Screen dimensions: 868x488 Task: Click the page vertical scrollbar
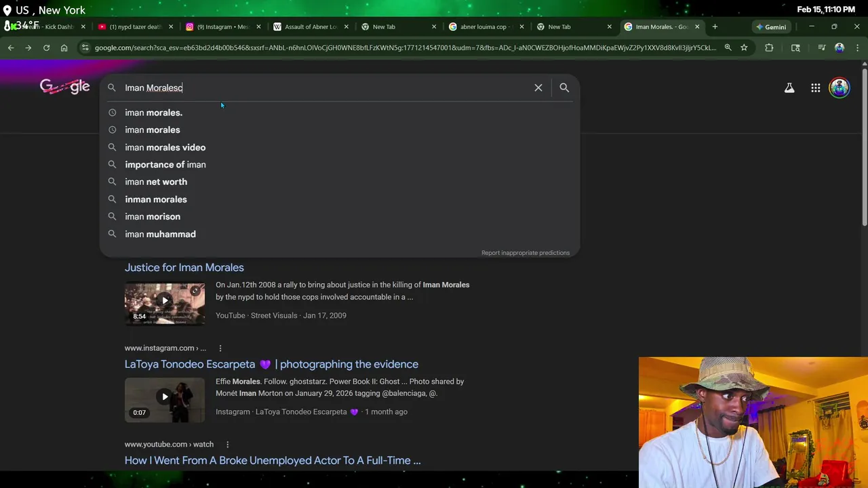pos(865,146)
